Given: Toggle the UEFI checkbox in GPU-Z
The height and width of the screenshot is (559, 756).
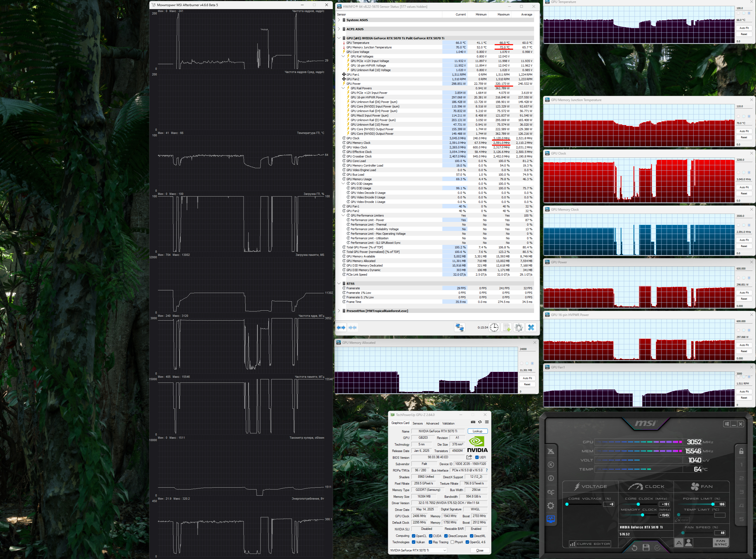Looking at the screenshot, I should coord(477,457).
